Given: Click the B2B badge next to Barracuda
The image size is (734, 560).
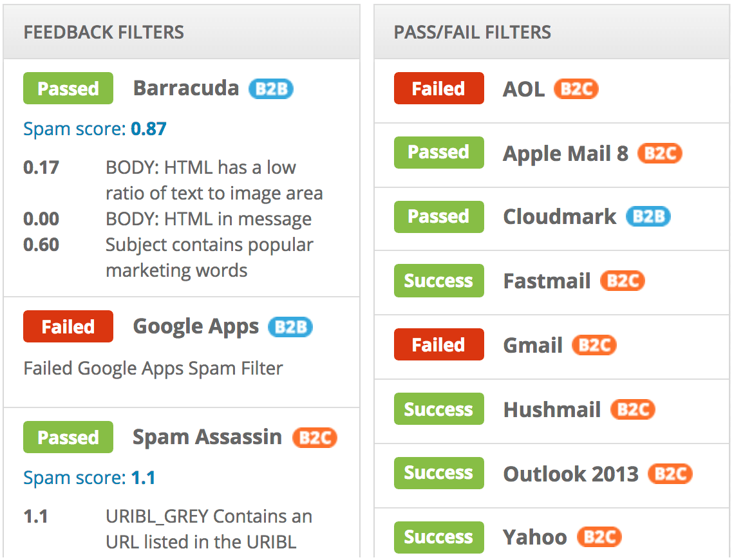Looking at the screenshot, I should click(x=270, y=89).
